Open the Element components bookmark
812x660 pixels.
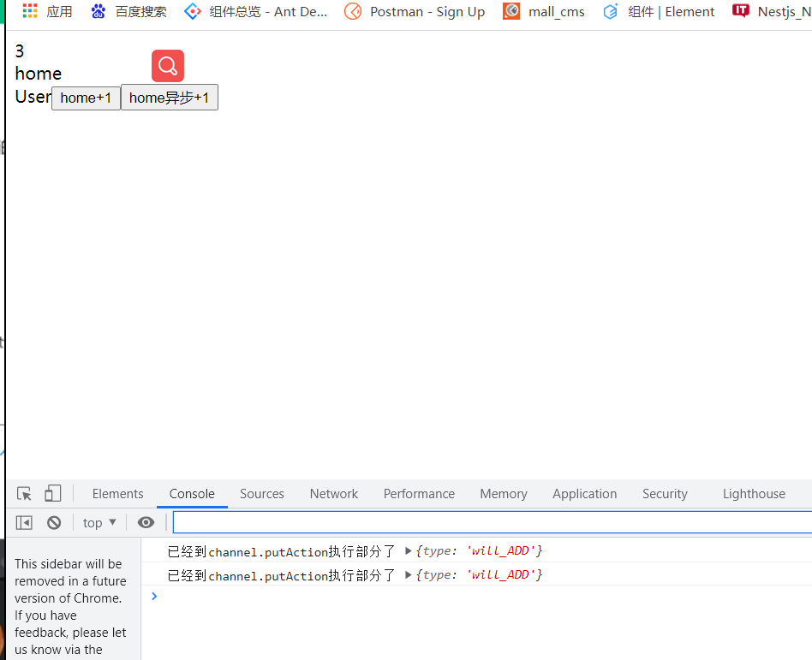click(x=659, y=11)
